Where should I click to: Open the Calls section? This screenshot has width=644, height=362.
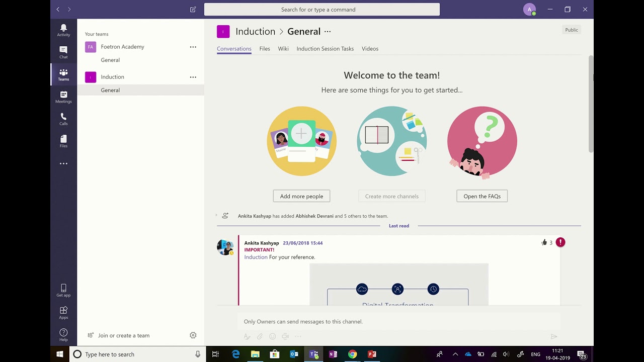pos(63,119)
